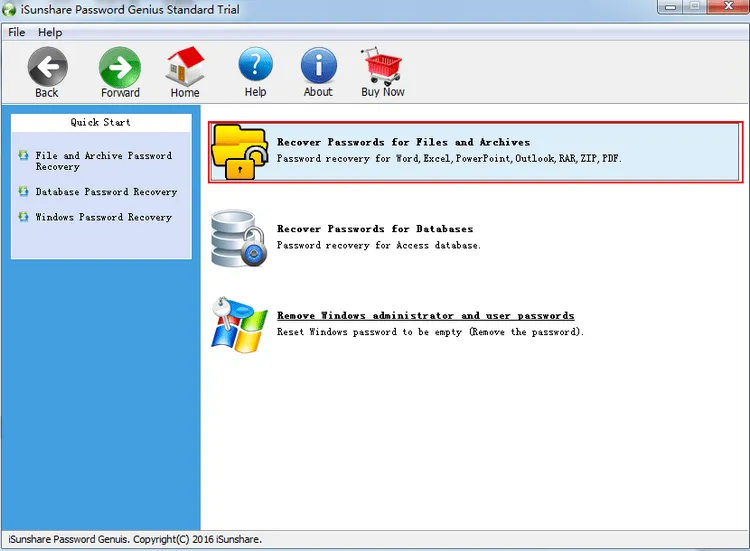The height and width of the screenshot is (551, 750).
Task: Minimize the Password Genius window
Action: [x=670, y=7]
